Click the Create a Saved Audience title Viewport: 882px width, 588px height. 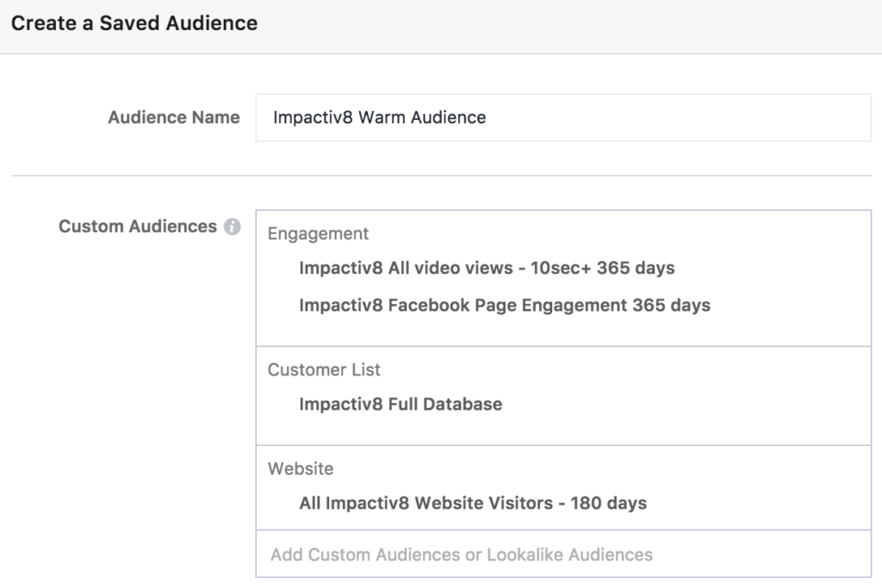[134, 23]
